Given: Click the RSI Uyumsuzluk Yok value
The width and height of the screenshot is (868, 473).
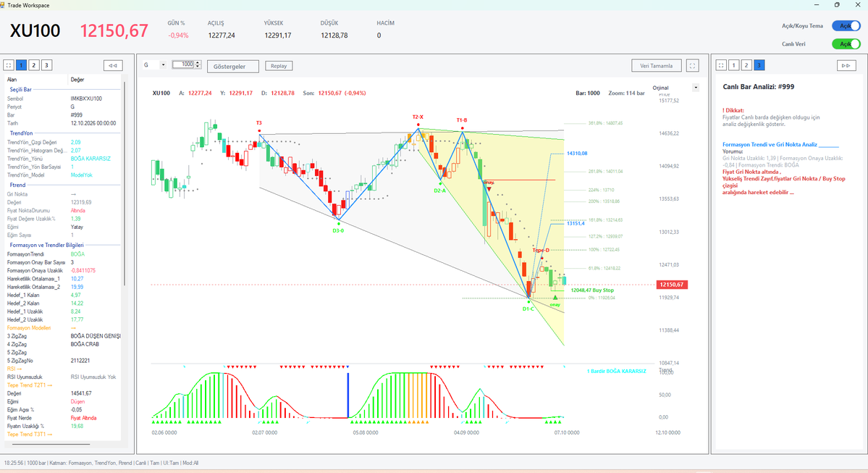Looking at the screenshot, I should tap(93, 377).
